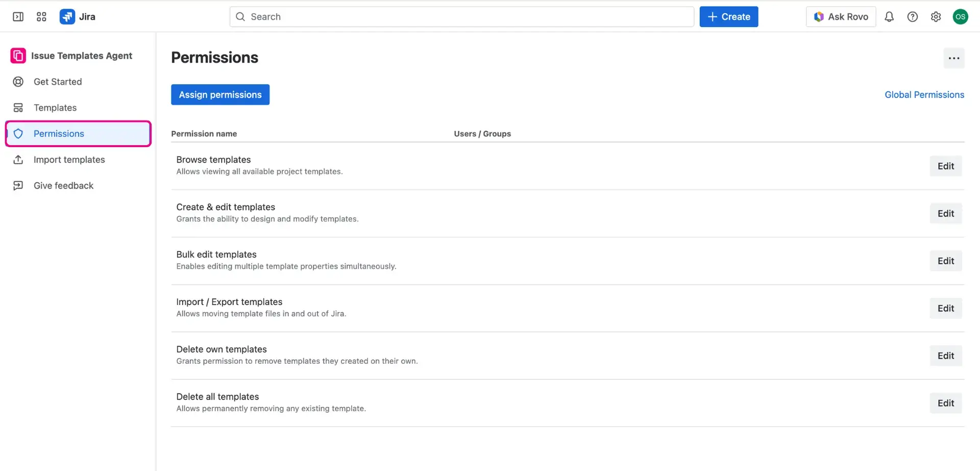This screenshot has height=471, width=980.
Task: Open the Create menu
Action: coord(728,16)
